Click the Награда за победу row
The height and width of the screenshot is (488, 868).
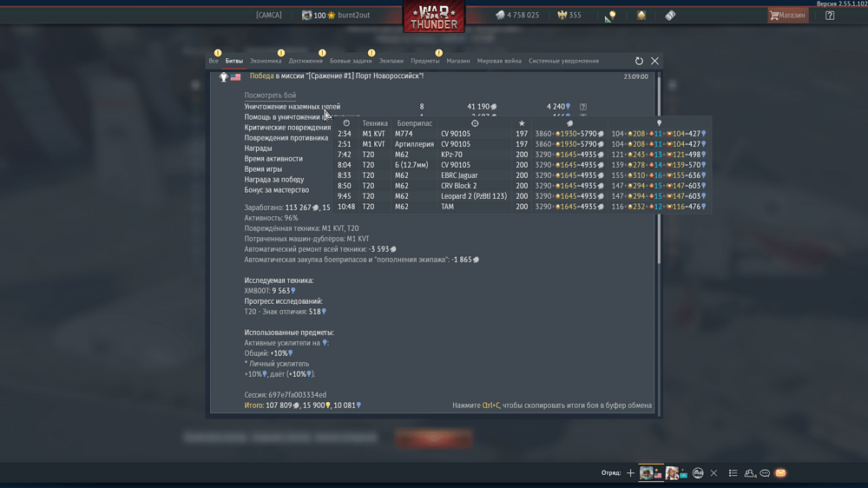[x=274, y=180]
